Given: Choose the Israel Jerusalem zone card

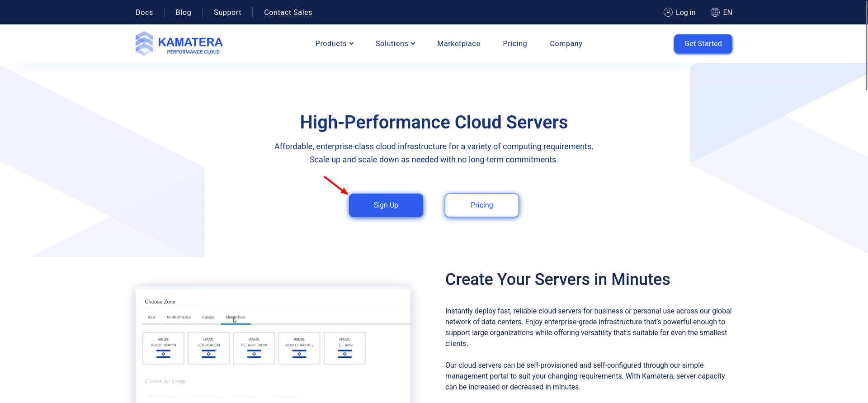Looking at the screenshot, I should 208,348.
